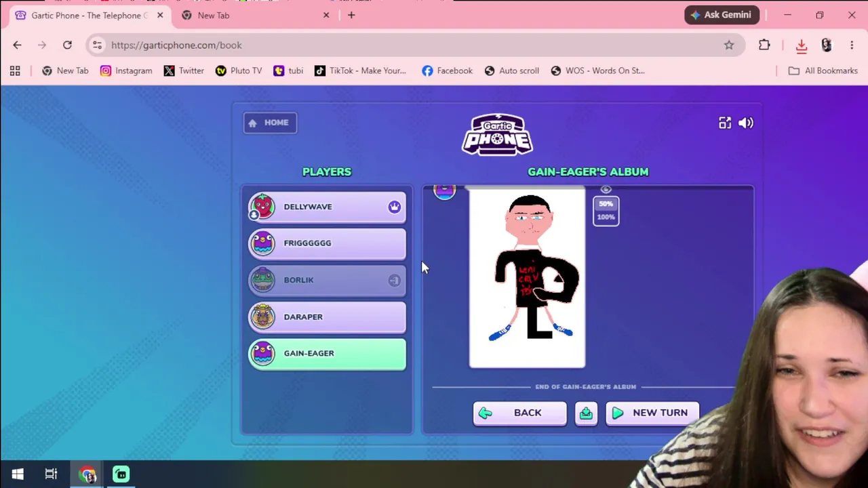Open the stick figure drawing in the album
868x488 pixels.
pos(527,278)
